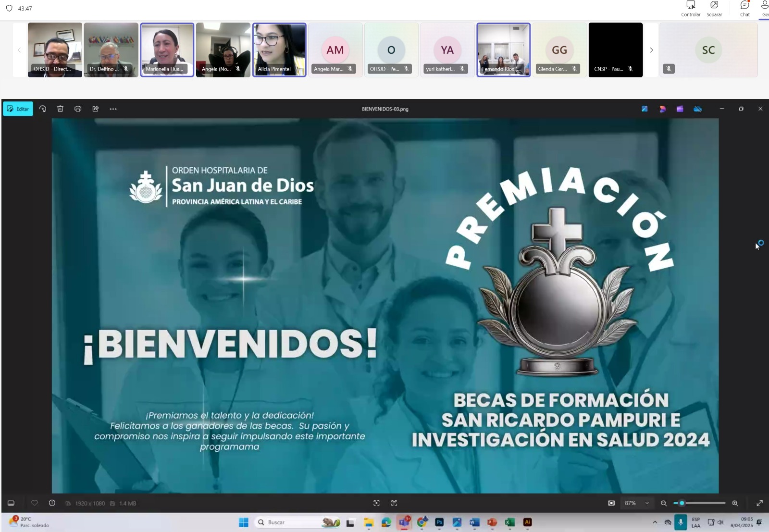This screenshot has height=532, width=769.
Task: Select the O (OHSJD - Pe...) tile
Action: point(391,50)
